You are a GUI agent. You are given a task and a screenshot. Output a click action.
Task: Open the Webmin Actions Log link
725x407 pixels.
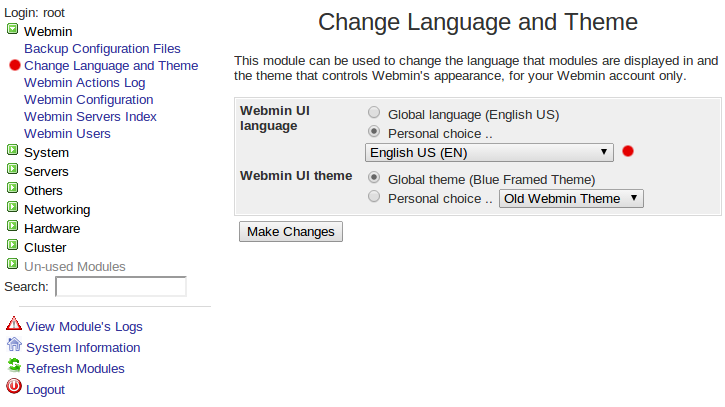pos(85,83)
